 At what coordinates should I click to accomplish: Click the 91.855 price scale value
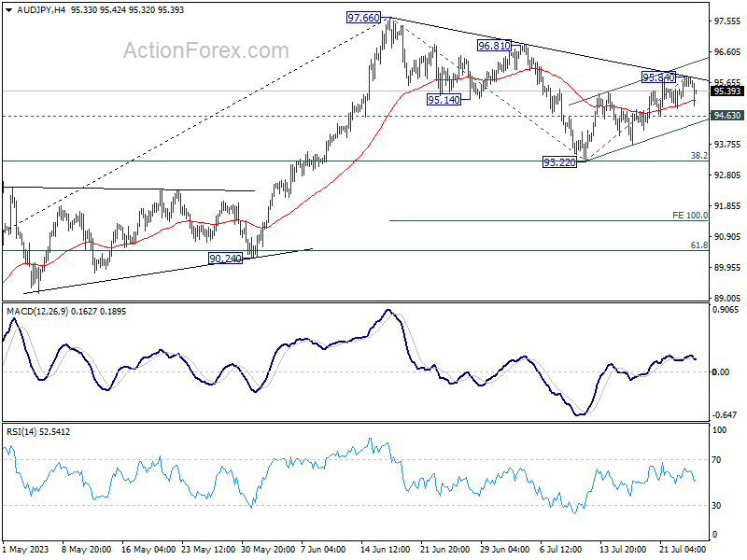tap(727, 206)
